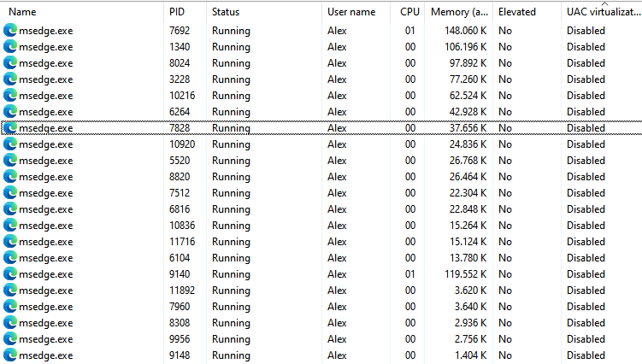Image resolution: width=642 pixels, height=364 pixels.
Task: Select the Edge icon for PID 7828
Action: 10,128
